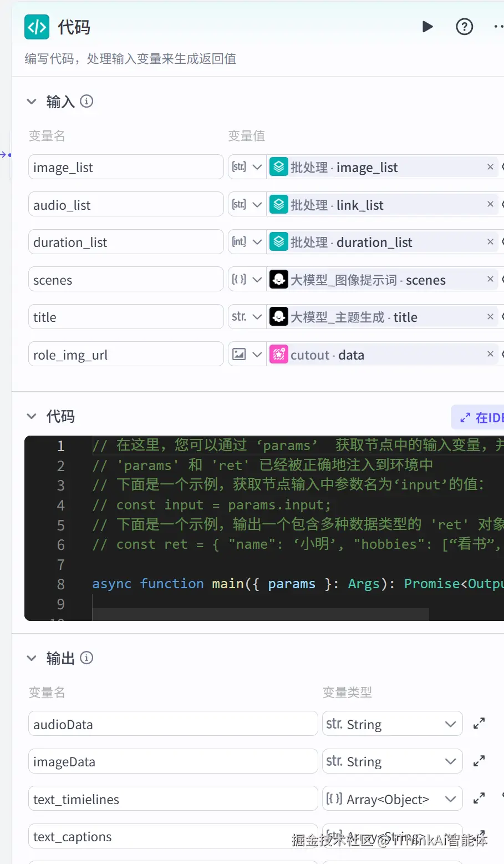504x864 pixels.
Task: Remove the title variable value with ×
Action: tap(490, 316)
